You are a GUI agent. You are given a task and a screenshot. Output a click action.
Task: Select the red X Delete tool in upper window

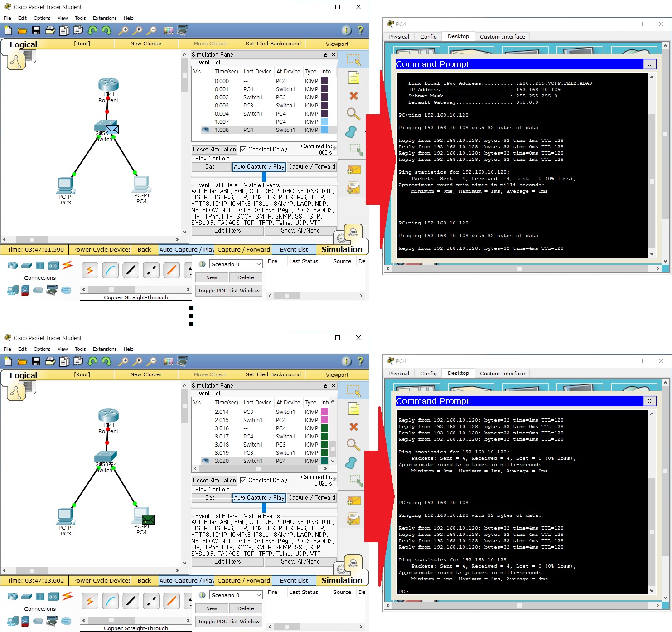353,96
